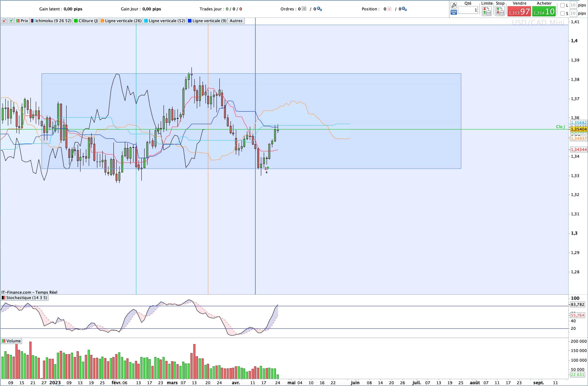Click the Limite order icon
The height and width of the screenshot is (386, 588).
pos(487,11)
